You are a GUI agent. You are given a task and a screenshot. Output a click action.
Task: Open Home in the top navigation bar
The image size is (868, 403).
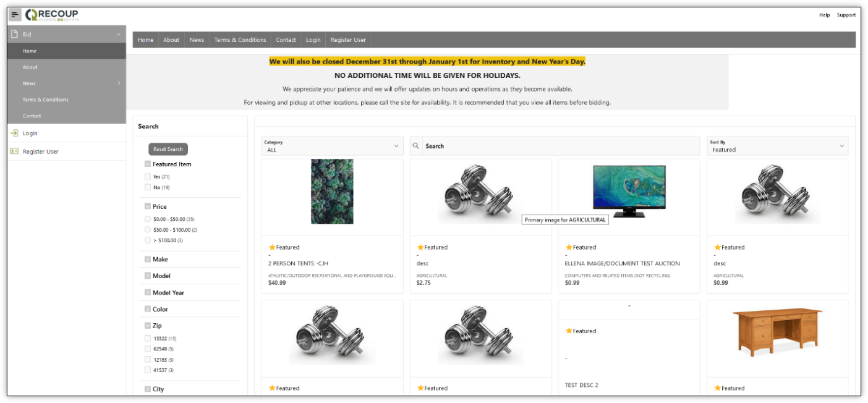pos(146,40)
